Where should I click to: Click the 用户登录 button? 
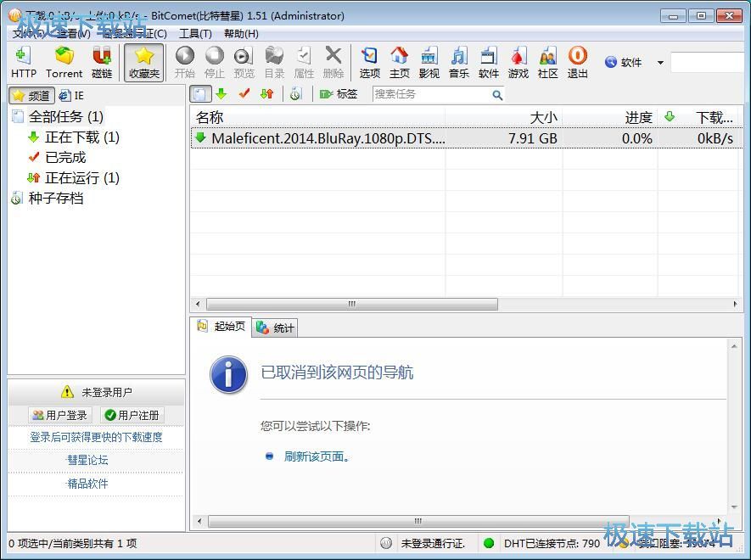pos(59,415)
